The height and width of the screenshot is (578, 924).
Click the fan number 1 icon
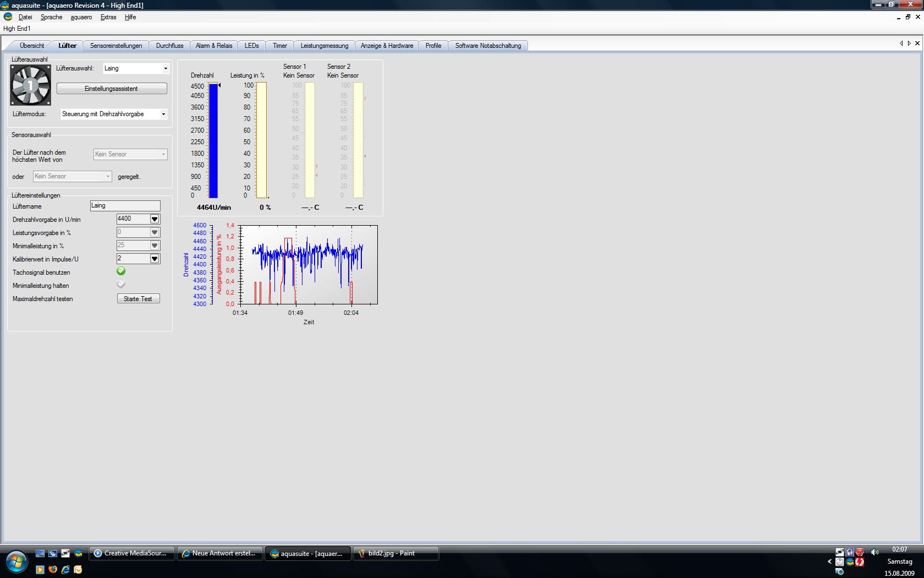coord(31,85)
